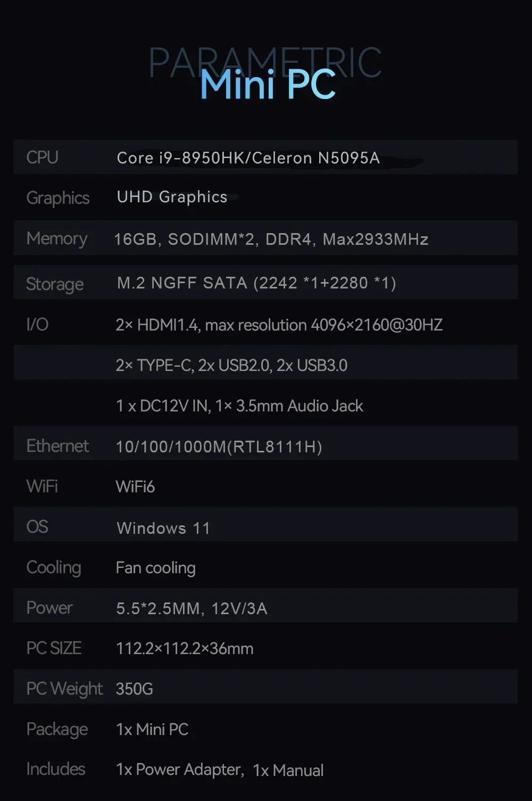Click the 16GB SODIMM DDR4 memory spec
The height and width of the screenshot is (801, 532).
coord(271,240)
